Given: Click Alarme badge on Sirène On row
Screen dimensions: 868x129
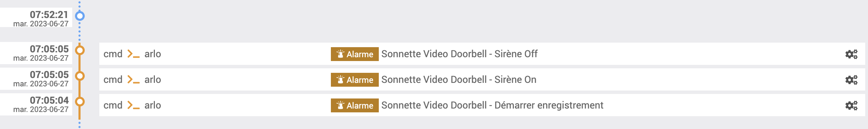Looking at the screenshot, I should point(354,80).
